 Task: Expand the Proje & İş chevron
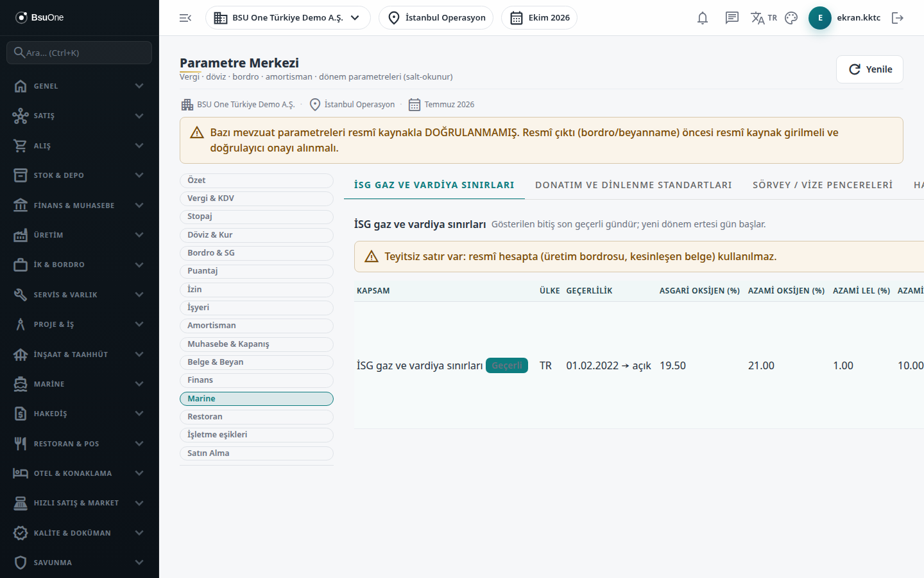139,324
